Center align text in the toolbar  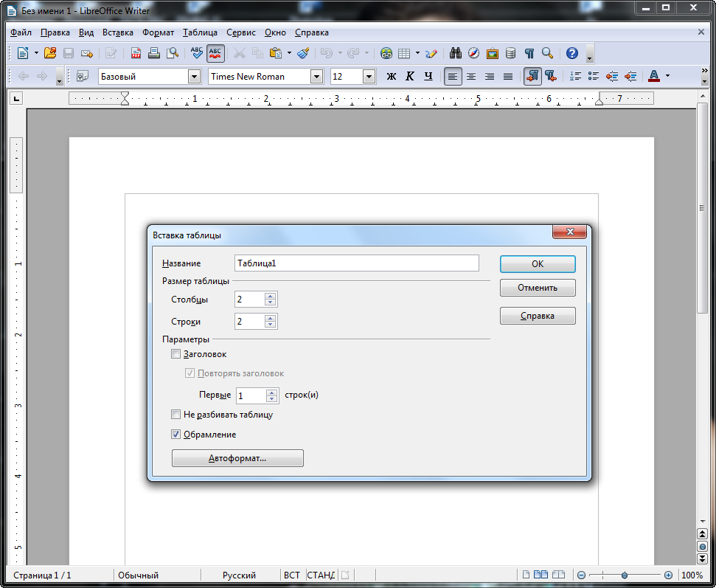coord(471,77)
